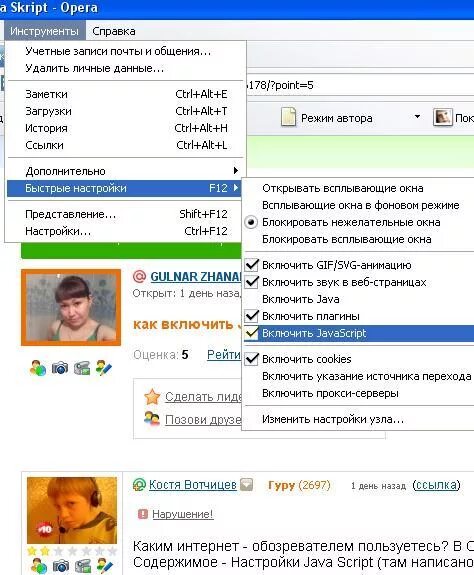Open the Справка menu

(114, 31)
